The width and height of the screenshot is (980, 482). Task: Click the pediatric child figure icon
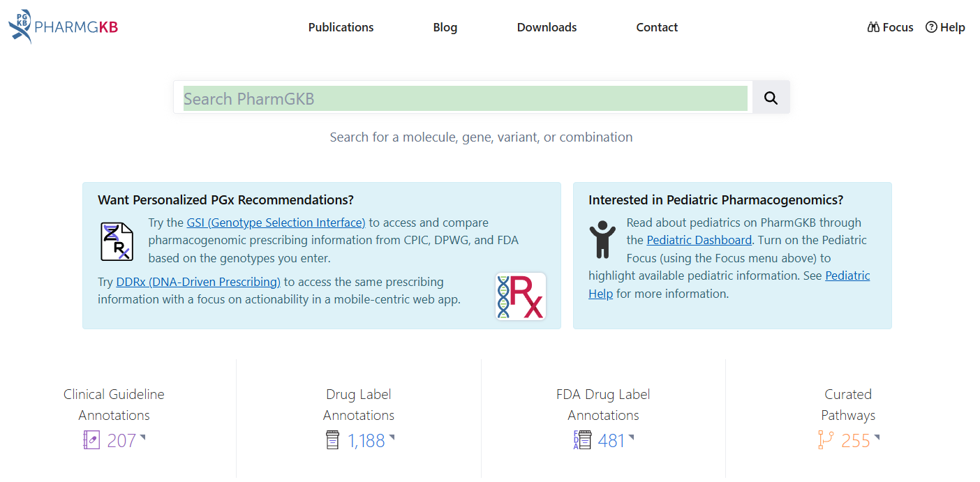point(602,239)
